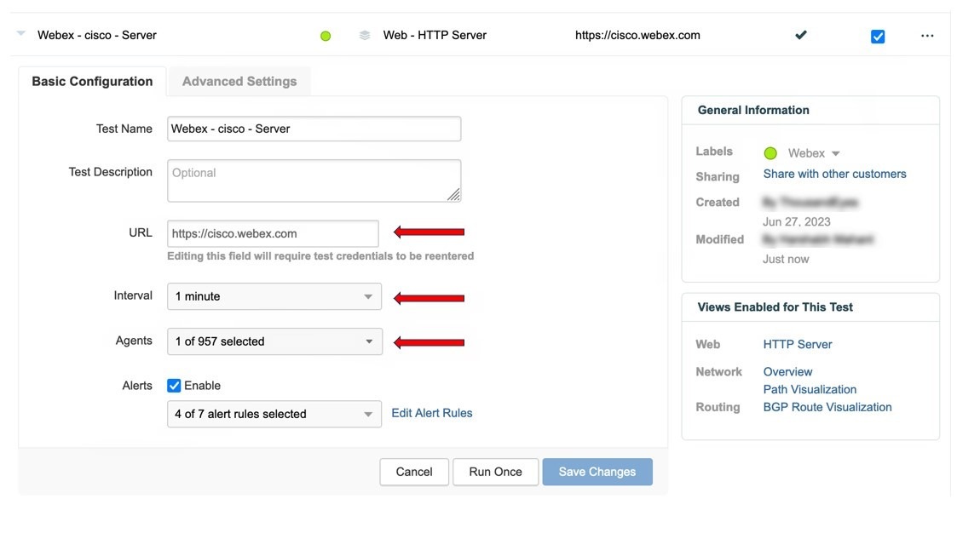Screen dimensions: 980x556
Task: Click the General Information heading
Action: coord(753,110)
